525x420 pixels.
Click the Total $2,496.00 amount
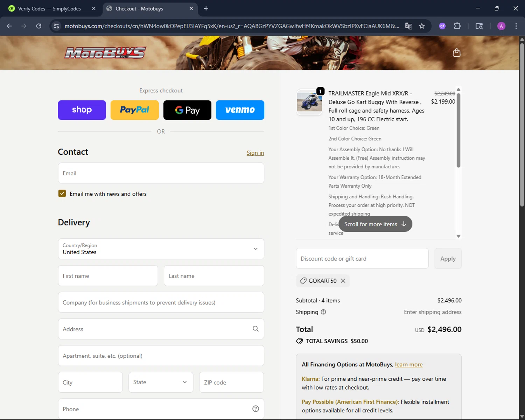click(x=444, y=329)
